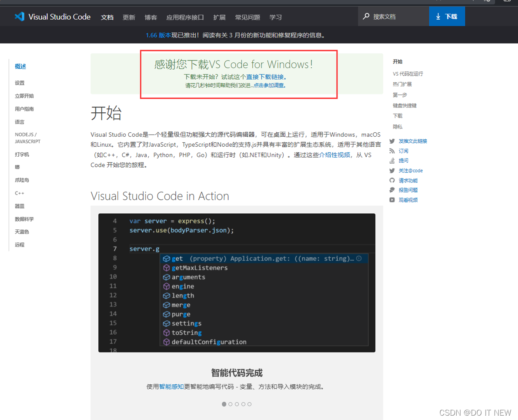
Task: Click the 直接下载链接 link
Action: coord(265,77)
